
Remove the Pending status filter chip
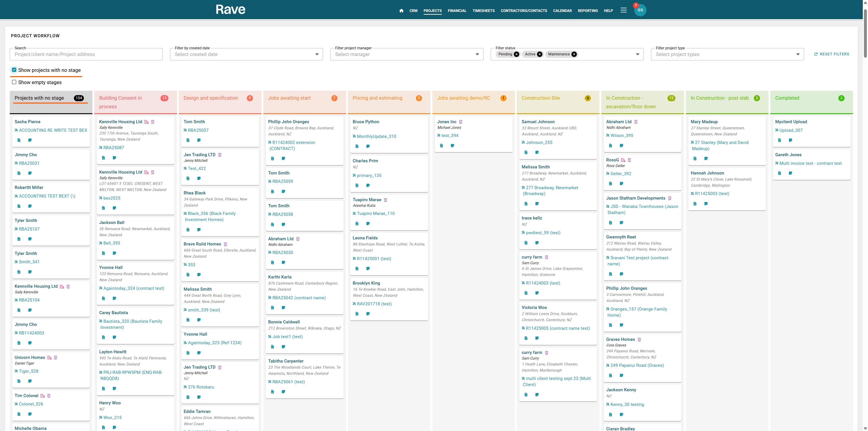pyautogui.click(x=516, y=54)
